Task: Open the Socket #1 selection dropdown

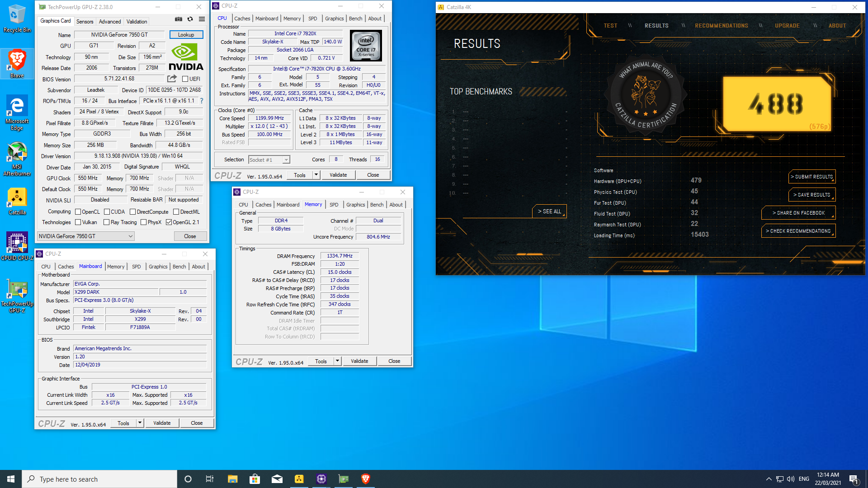Action: coord(269,160)
